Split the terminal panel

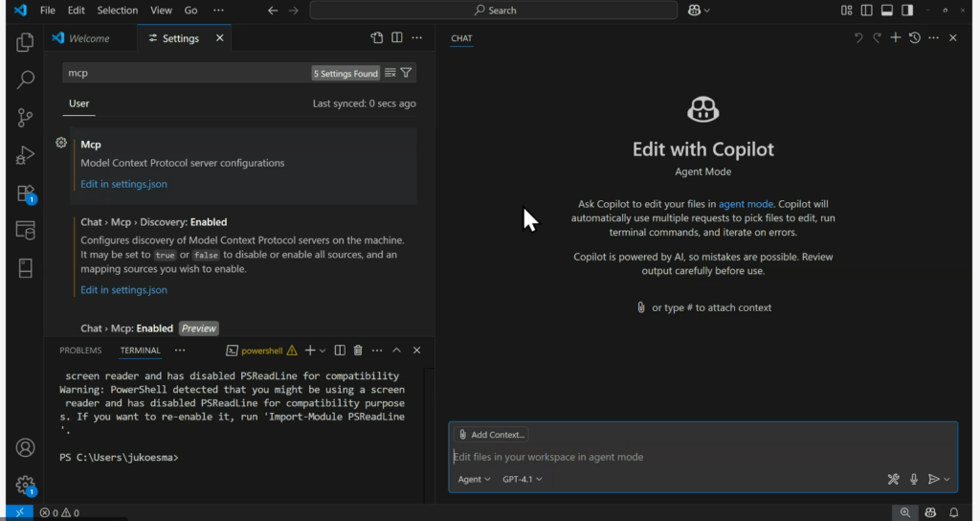pyautogui.click(x=340, y=351)
